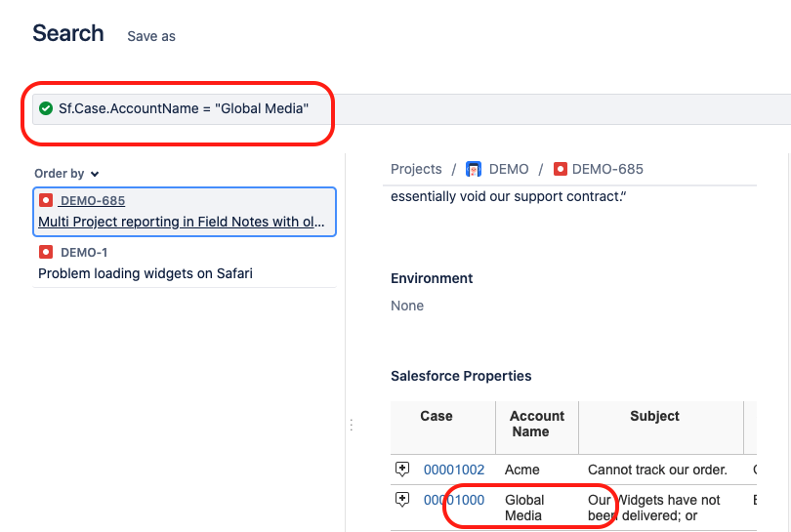Viewport: 791px width, 532px height.
Task: Click the Environment field showing None
Action: point(407,306)
